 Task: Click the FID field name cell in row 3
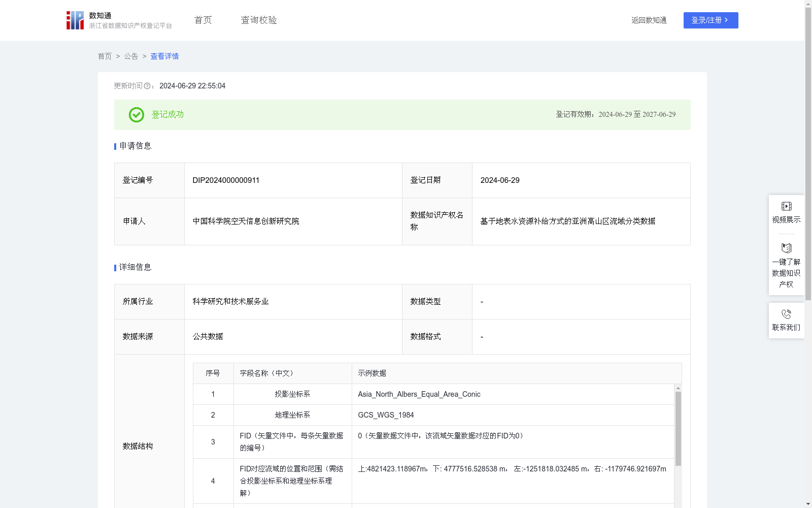coord(292,442)
